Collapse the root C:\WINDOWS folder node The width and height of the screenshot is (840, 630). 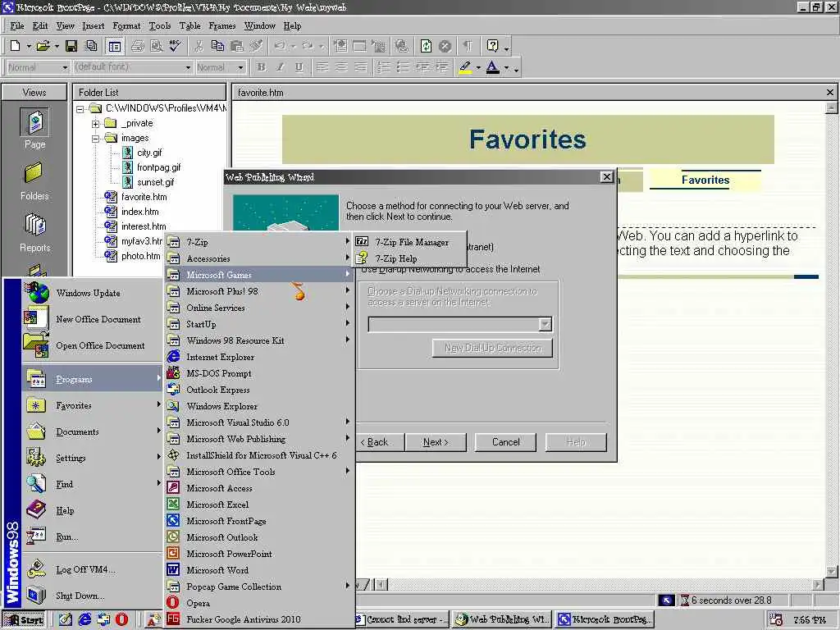pos(80,109)
